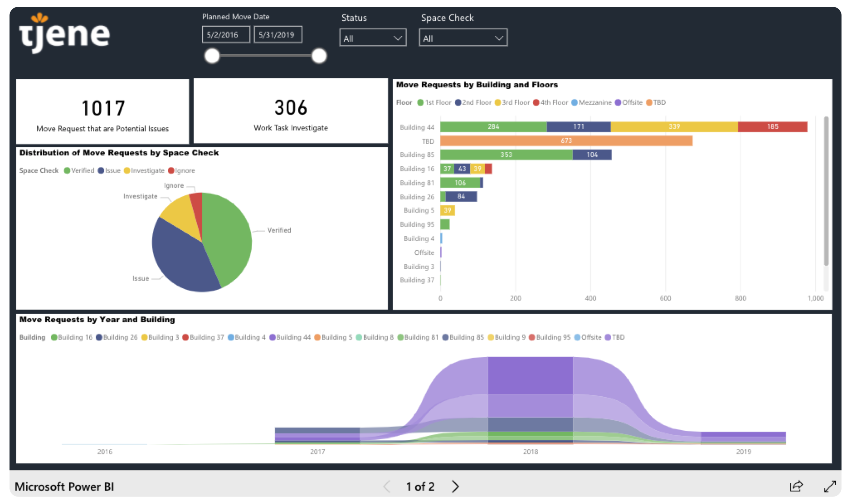This screenshot has width=851, height=504.
Task: Open the Space Check dropdown
Action: pos(463,38)
